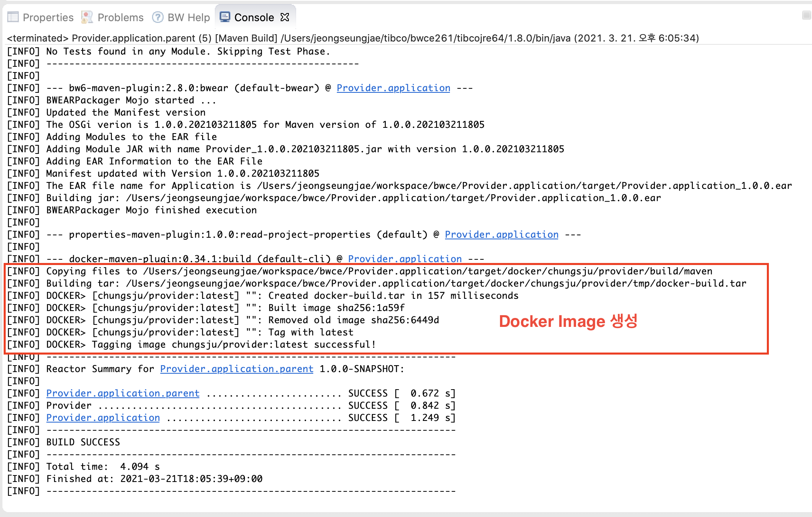Switch to the Properties tab
The height and width of the screenshot is (517, 812).
tap(40, 18)
